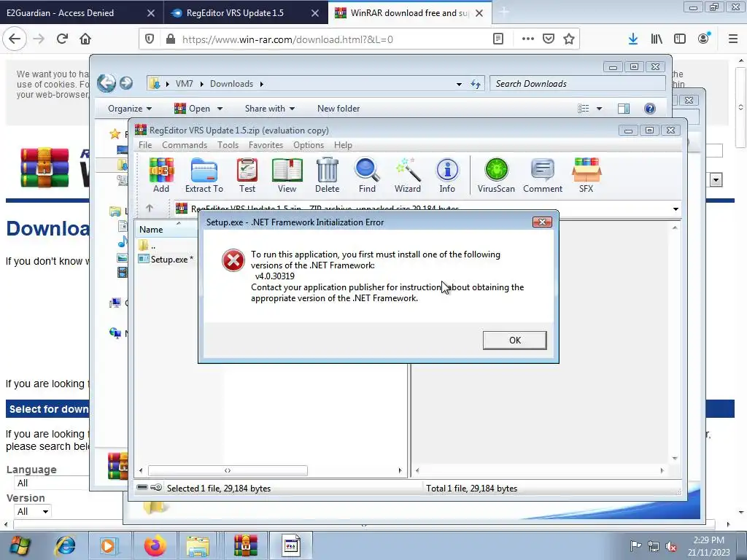
Task: Open the Firefox page actions ellipsis menu
Action: click(528, 39)
